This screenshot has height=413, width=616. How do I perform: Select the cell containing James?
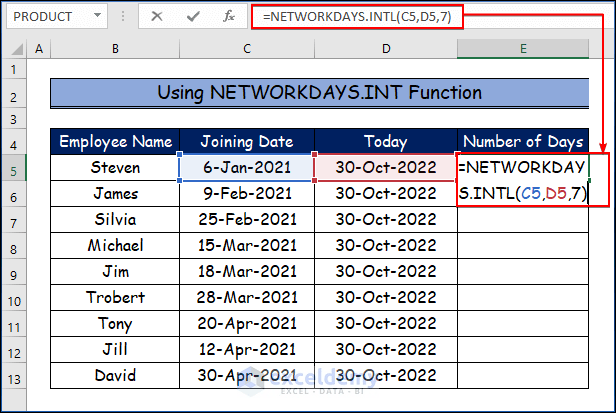click(x=115, y=193)
